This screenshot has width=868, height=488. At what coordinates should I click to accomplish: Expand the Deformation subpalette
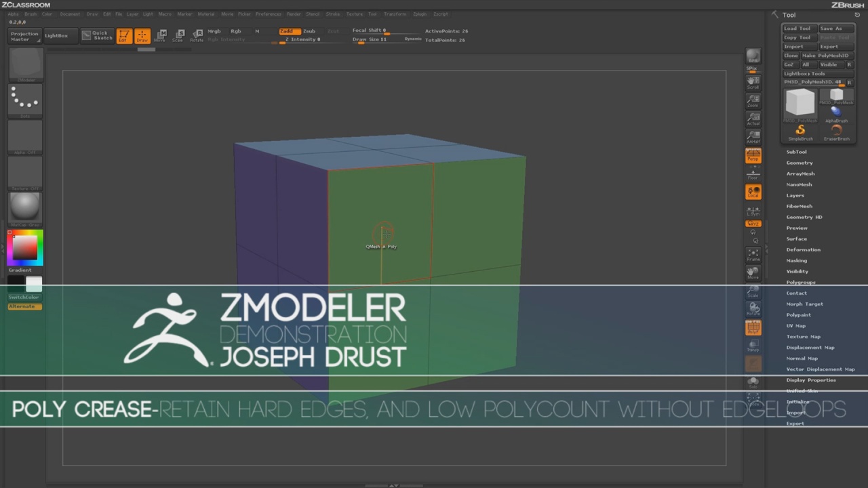pyautogui.click(x=804, y=249)
